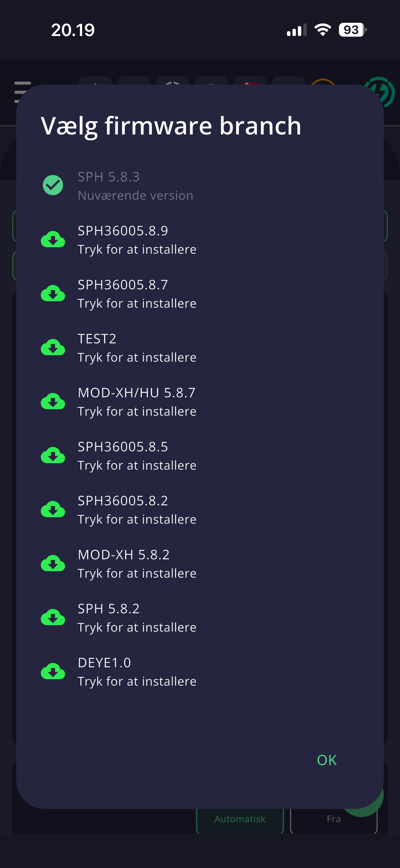Tap the download icon beside SPH36005.8.2

[x=53, y=510]
